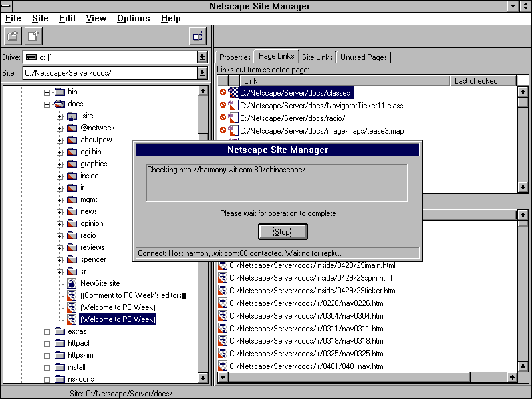Viewport: 532px width, 399px height.
Task: Click the cgi-bin folder icon
Action: tap(72, 152)
